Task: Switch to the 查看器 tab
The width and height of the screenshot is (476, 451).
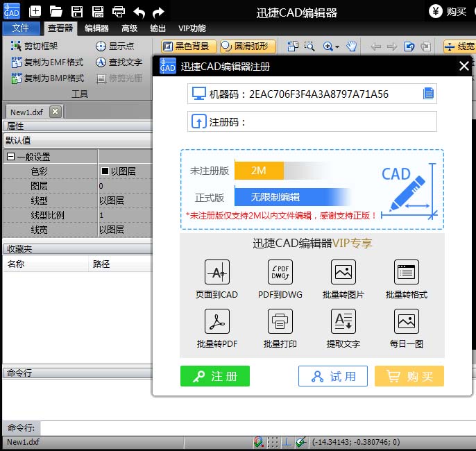Action: [x=60, y=28]
